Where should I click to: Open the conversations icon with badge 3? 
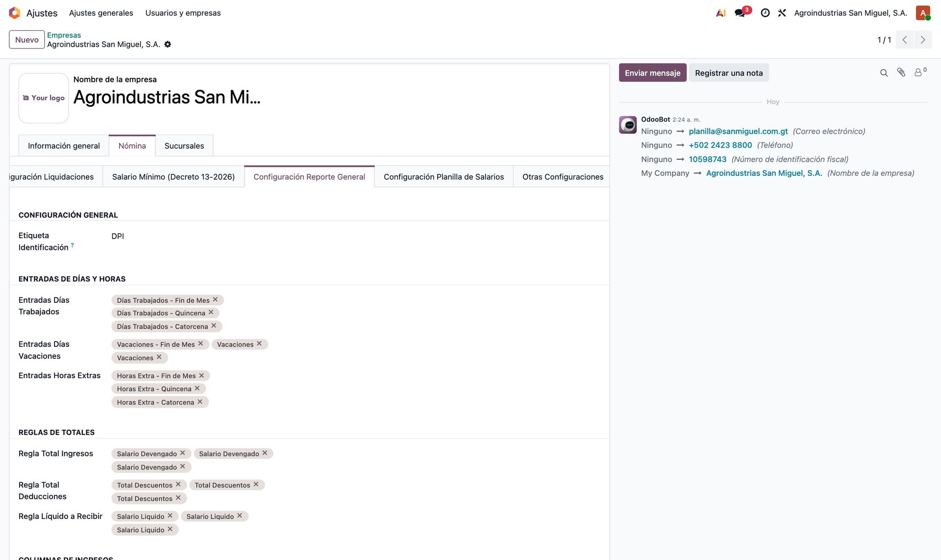(x=740, y=13)
